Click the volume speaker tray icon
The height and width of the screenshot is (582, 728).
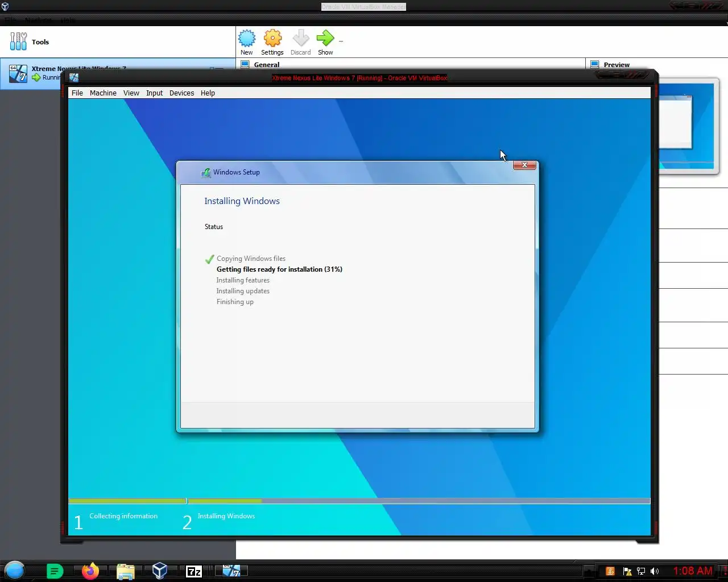(655, 571)
